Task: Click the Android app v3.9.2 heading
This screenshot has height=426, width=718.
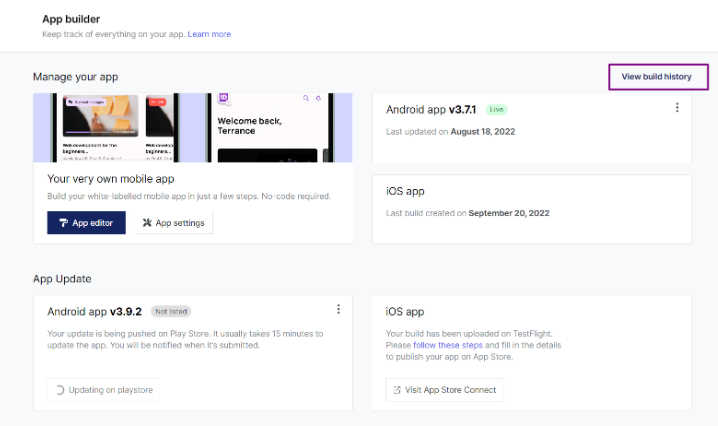Action: pyautogui.click(x=95, y=311)
